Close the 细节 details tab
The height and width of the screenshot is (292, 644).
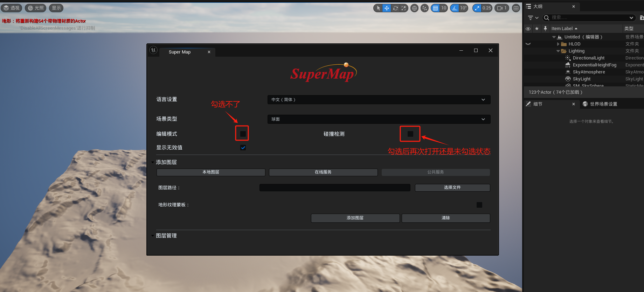(x=574, y=104)
